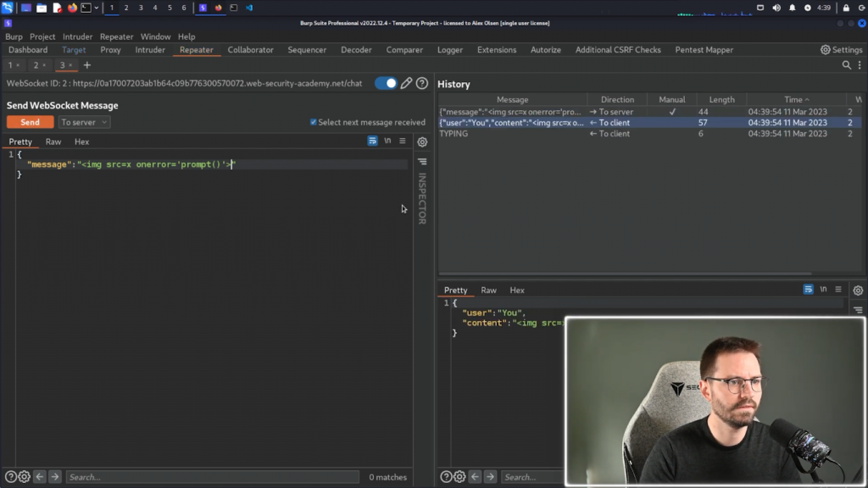Switch to the Proxy tab
This screenshot has height=488, width=868.
(110, 50)
